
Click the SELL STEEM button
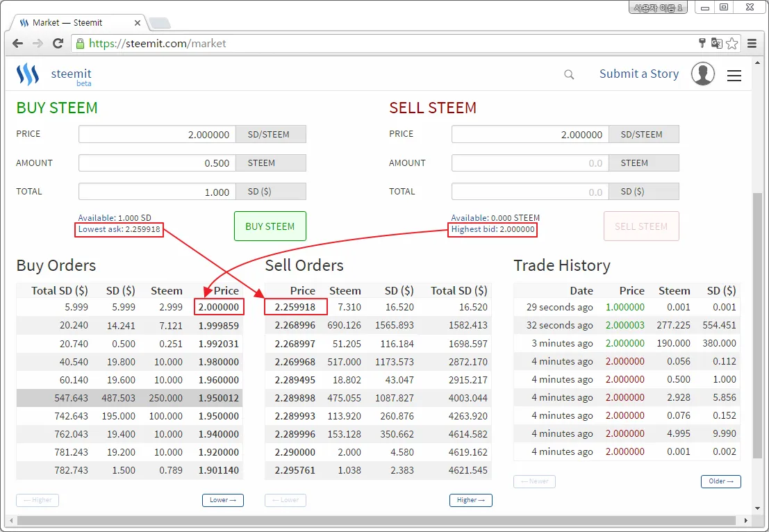coord(641,226)
